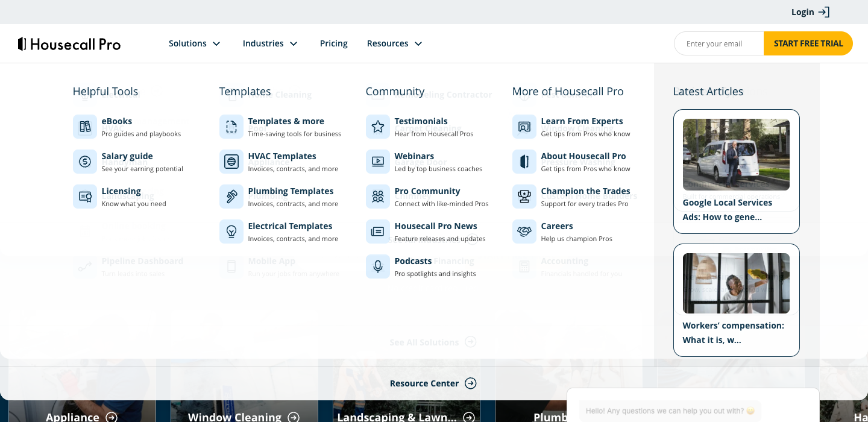Click arrow icon next to Landscaping & Lawn
868x422 pixels.
point(469,417)
